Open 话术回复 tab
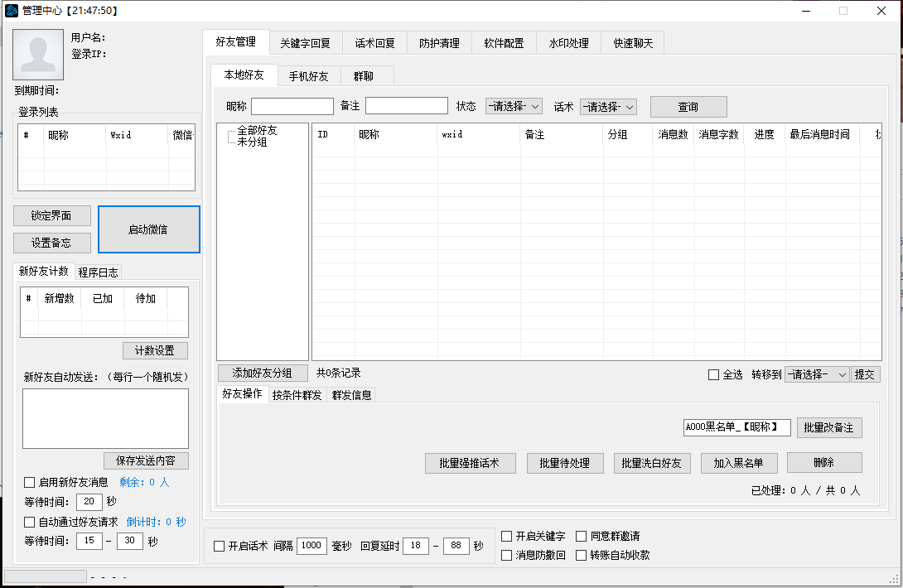Image resolution: width=903 pixels, height=588 pixels. [375, 43]
